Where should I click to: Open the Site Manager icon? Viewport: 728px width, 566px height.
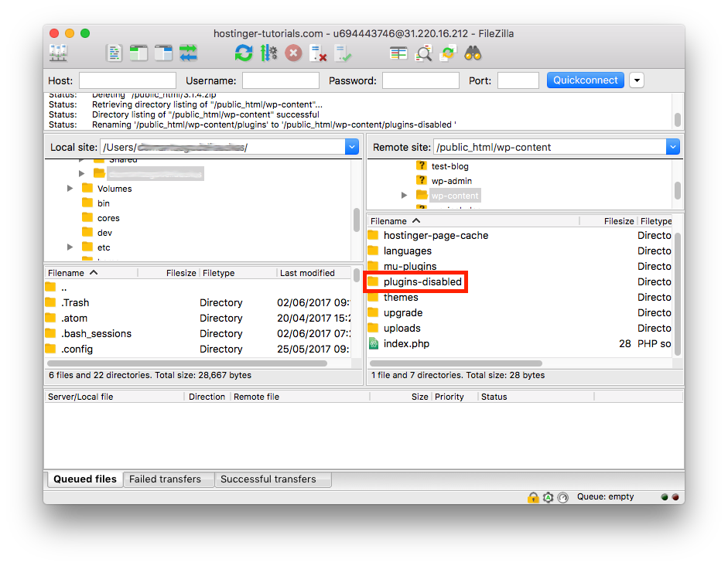(59, 53)
